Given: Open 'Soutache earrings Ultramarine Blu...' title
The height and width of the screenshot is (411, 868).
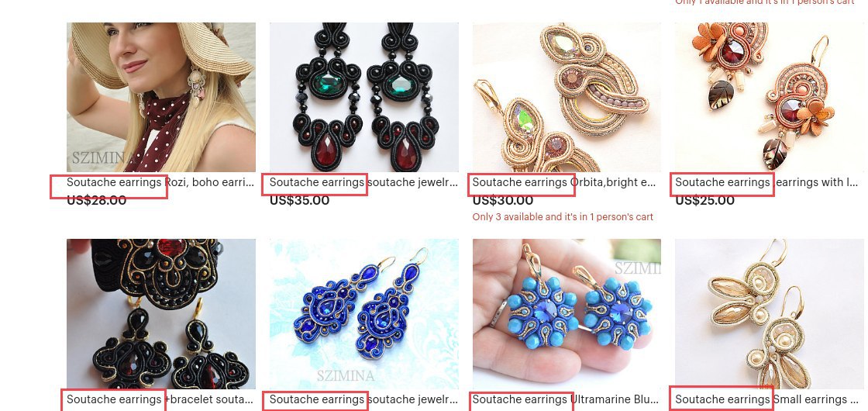Looking at the screenshot, I should point(566,399).
